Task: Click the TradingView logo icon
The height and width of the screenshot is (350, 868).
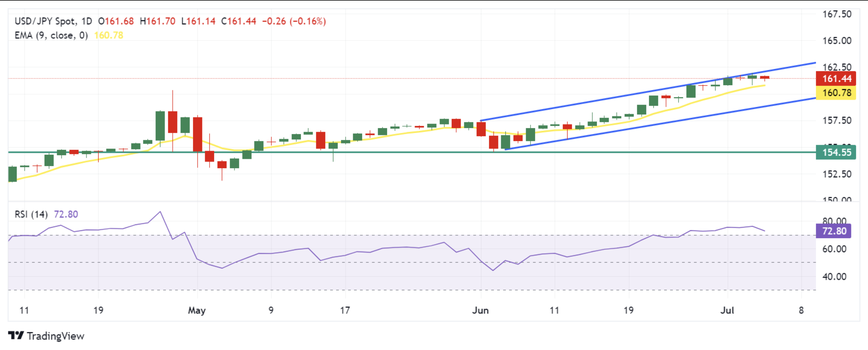Action: click(x=16, y=336)
